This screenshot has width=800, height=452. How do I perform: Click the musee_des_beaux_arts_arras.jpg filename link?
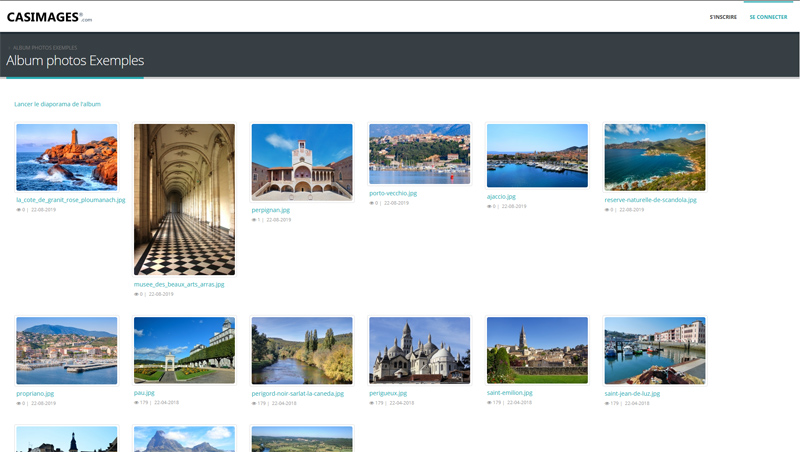[x=178, y=284]
